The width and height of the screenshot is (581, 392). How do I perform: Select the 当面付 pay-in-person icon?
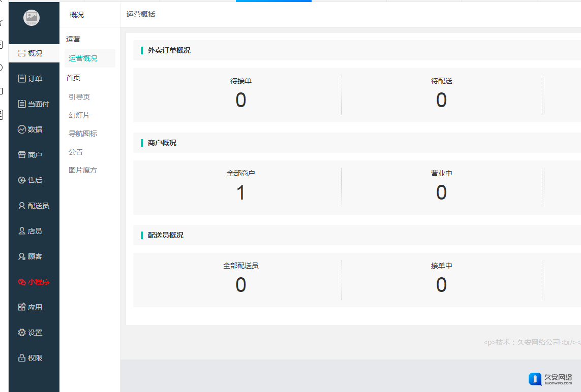[22, 104]
